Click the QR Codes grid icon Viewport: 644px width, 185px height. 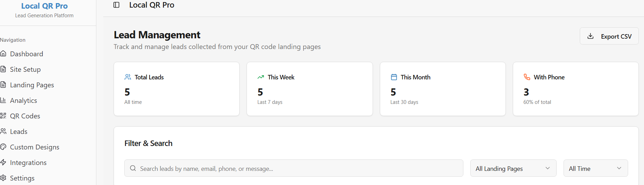click(x=3, y=116)
